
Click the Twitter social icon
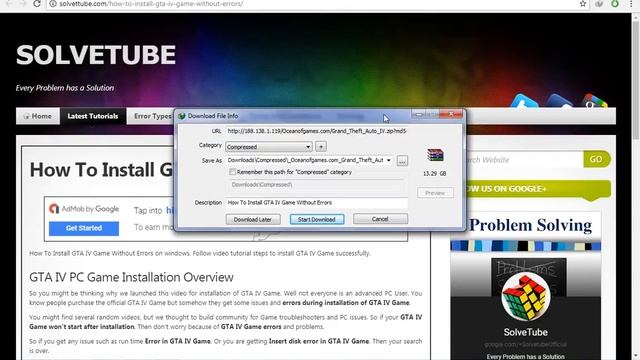(x=524, y=101)
